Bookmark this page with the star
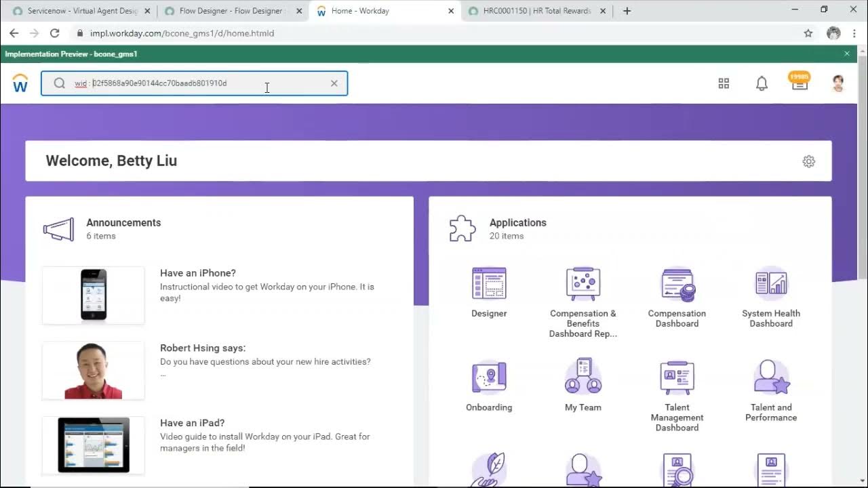 [808, 33]
